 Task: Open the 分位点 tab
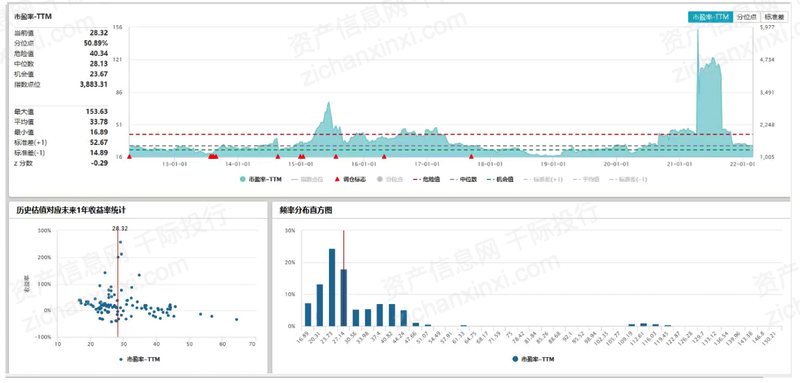click(746, 17)
